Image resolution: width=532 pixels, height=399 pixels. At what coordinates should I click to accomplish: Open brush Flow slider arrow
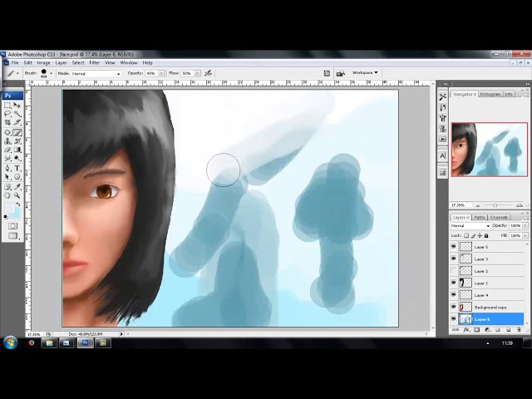coord(198,73)
